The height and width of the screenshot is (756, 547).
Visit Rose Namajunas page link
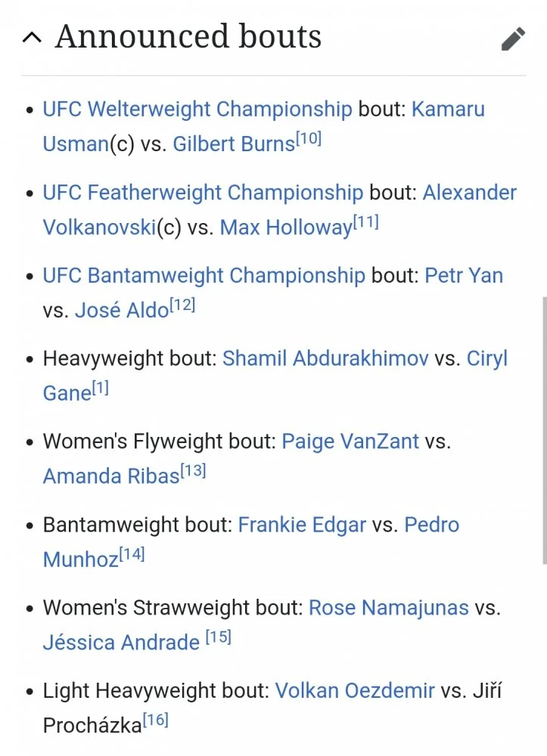click(x=388, y=608)
